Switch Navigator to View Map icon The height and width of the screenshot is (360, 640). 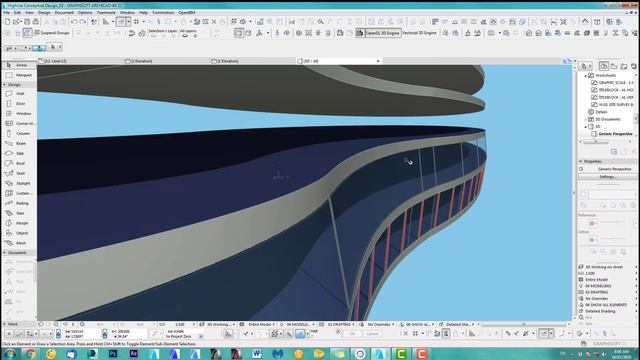click(x=613, y=66)
